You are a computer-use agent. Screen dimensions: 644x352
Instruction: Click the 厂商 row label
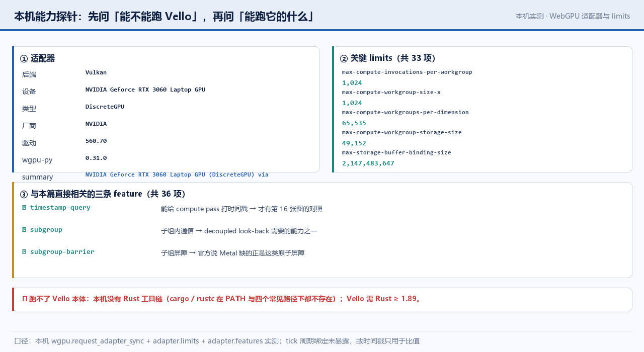point(29,126)
